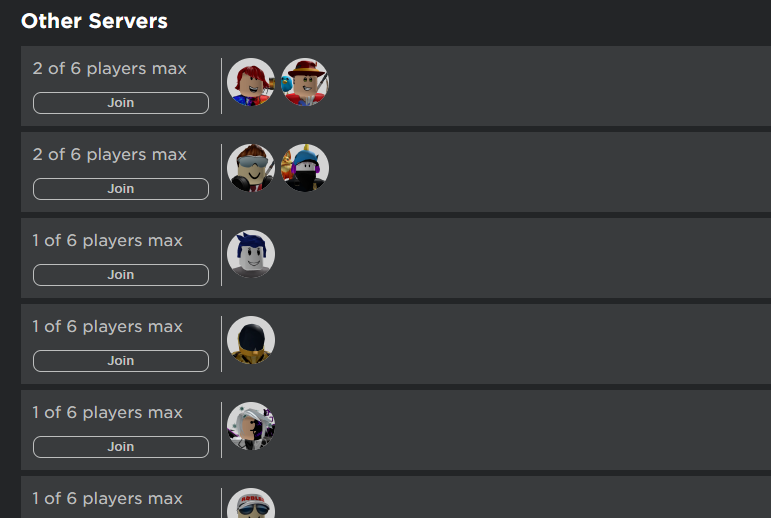The height and width of the screenshot is (518, 771).
Task: Join the server with white-haired player
Action: 121,447
